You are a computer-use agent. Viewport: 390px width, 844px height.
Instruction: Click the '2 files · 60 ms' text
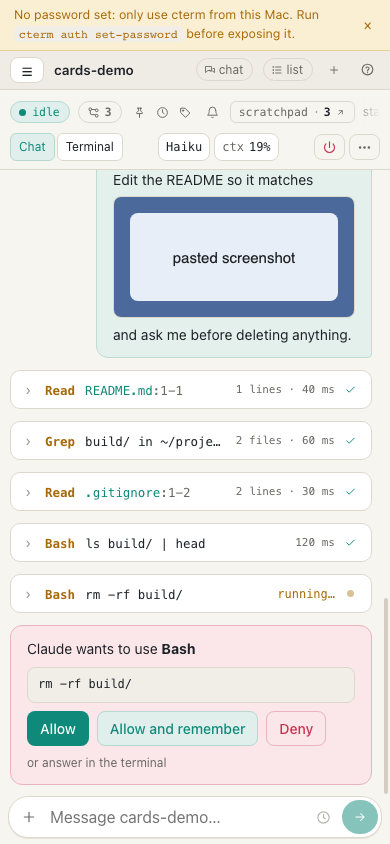pyautogui.click(x=285, y=440)
